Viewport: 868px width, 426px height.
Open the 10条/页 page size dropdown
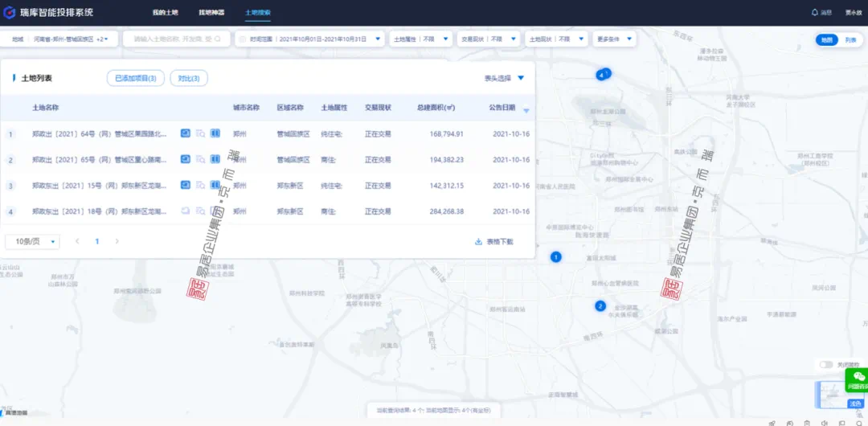click(33, 241)
